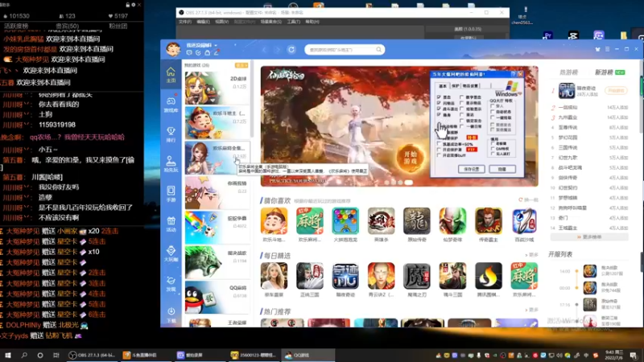
Task: Check the GM特权 checkbox in dialog
Action: point(493,149)
